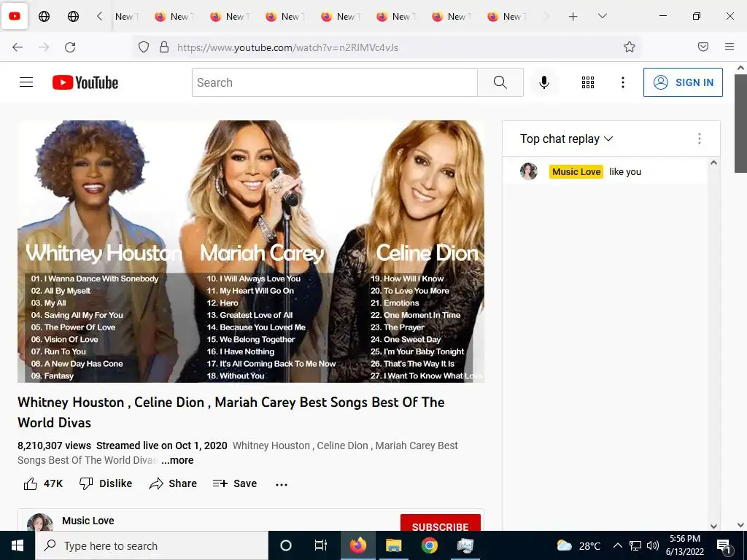Open Firefox application menu

pyautogui.click(x=729, y=47)
